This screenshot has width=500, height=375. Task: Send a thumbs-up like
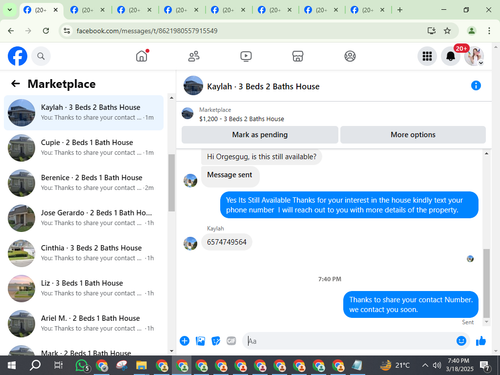click(x=481, y=341)
